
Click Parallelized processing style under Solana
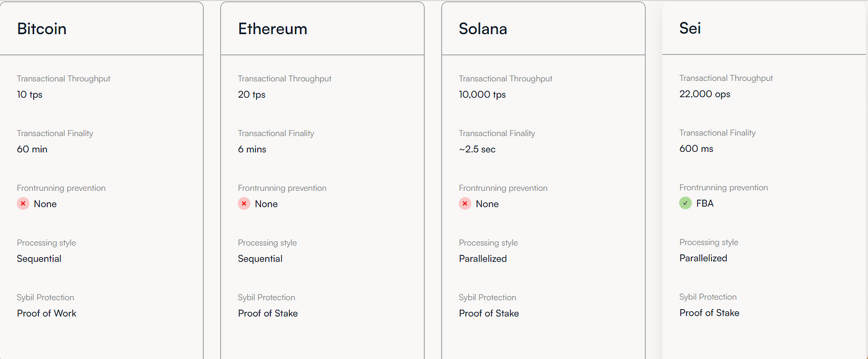483,259
